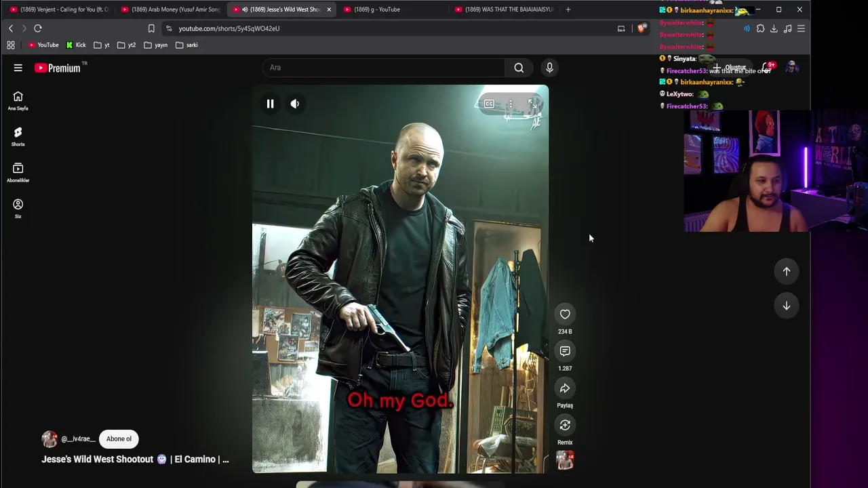Expand the 'yayın' bookmarks folder
Screen dimensions: 868x488
(x=156, y=45)
